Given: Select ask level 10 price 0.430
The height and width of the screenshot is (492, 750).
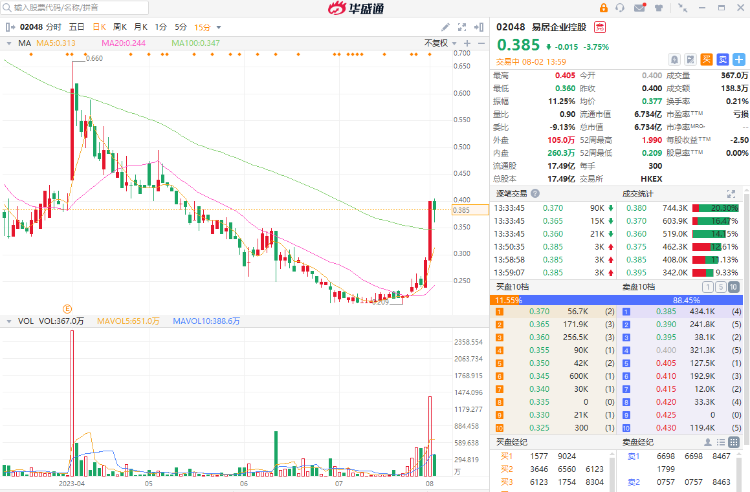Looking at the screenshot, I should tap(666, 428).
